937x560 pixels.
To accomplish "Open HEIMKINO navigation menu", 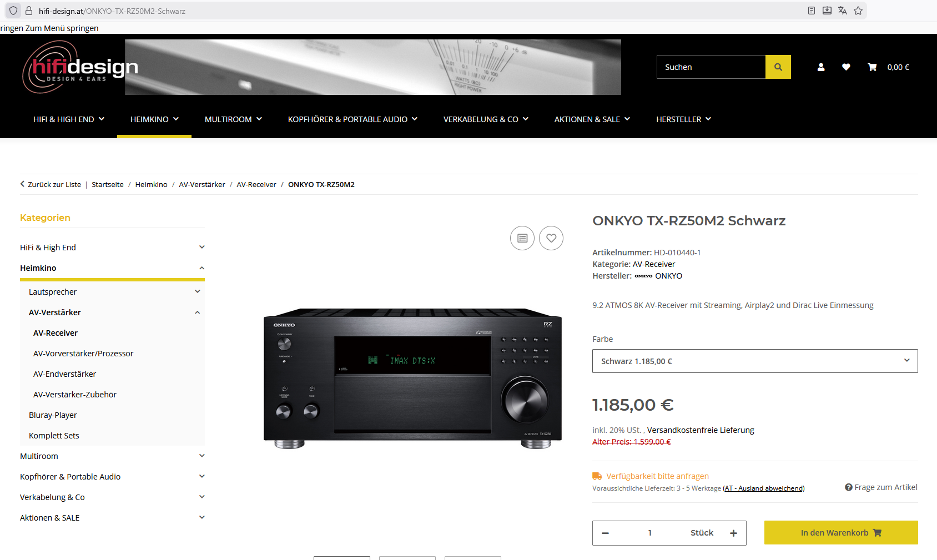I will coord(154,119).
